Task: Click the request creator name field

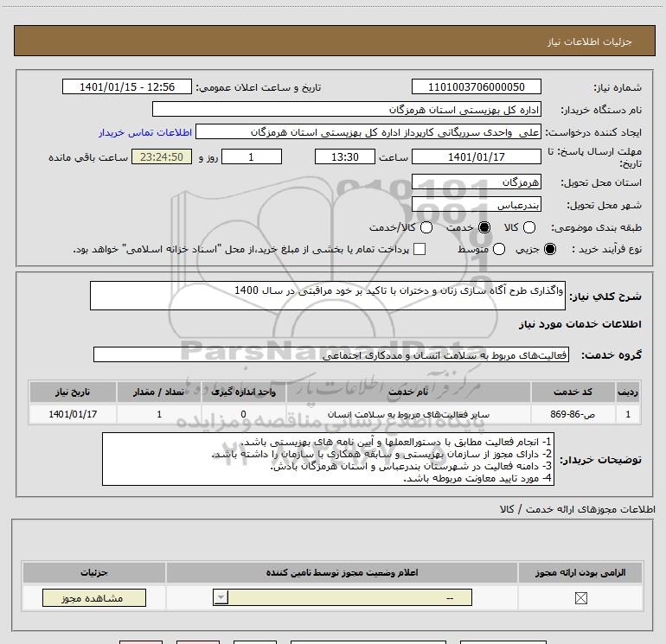Action: (368, 132)
